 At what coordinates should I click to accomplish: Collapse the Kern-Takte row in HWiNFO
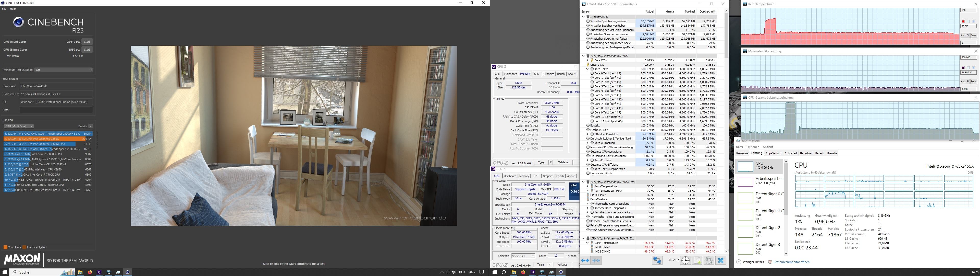[588, 69]
